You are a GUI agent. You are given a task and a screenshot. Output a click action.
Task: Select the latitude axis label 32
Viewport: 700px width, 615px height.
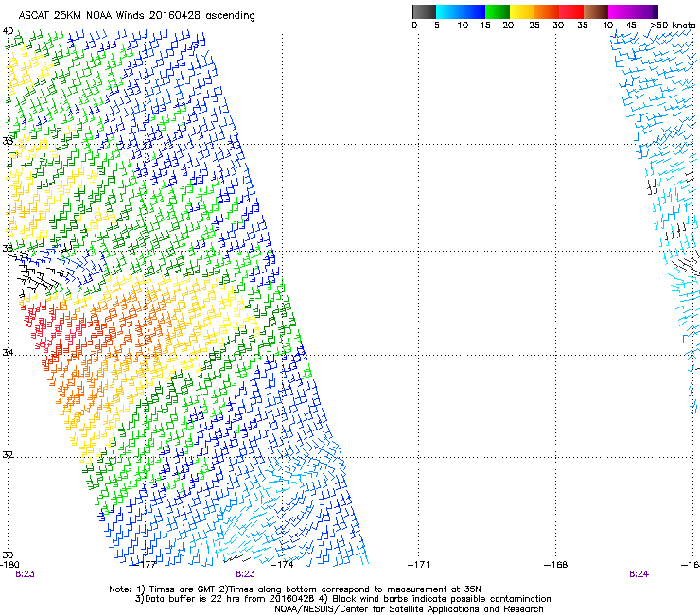coord(8,455)
